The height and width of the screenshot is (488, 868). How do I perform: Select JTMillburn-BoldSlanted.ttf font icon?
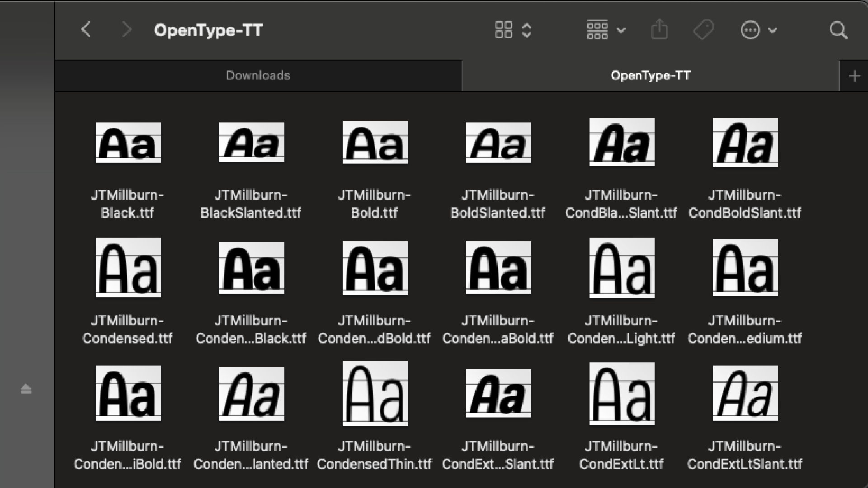click(499, 142)
